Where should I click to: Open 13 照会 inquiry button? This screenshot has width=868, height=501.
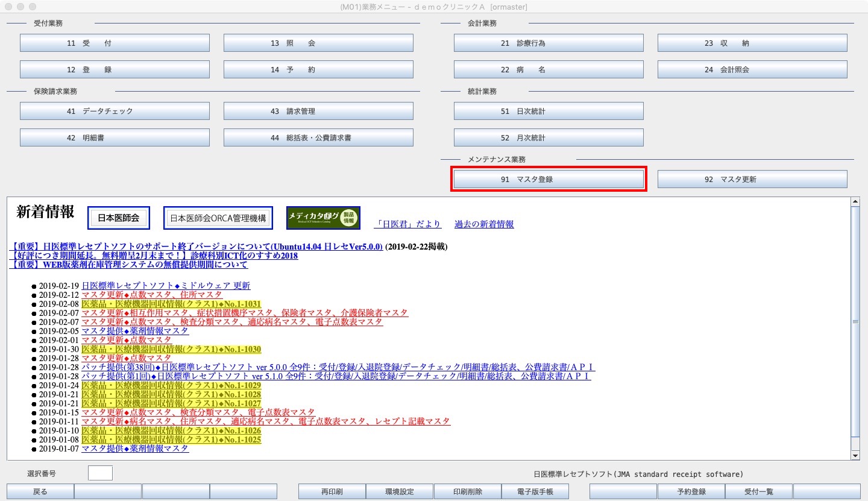coord(318,43)
